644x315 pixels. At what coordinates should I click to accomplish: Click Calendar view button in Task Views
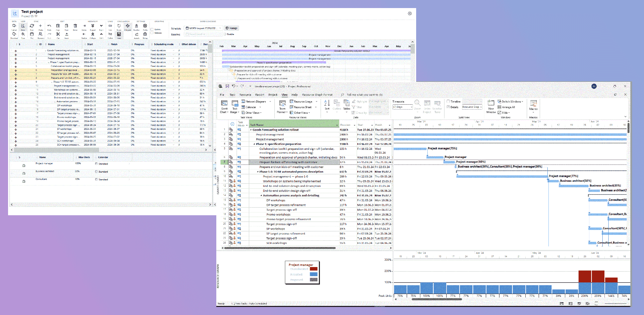249,107
